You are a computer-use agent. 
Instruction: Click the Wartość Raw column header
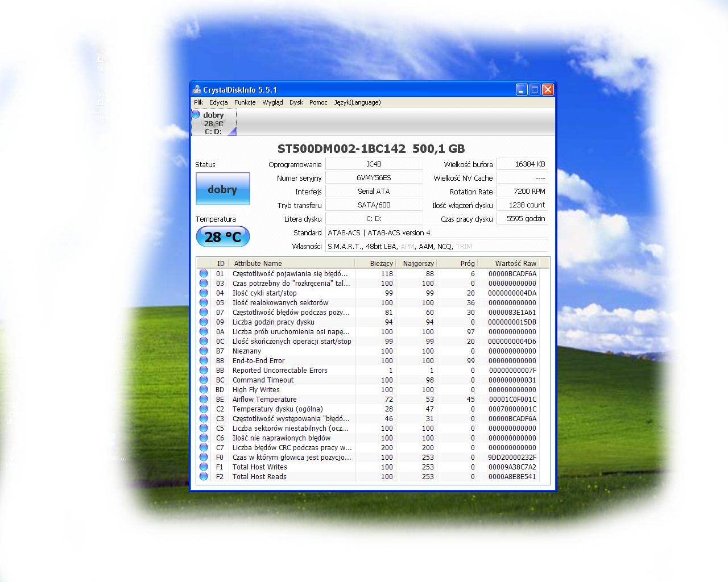tap(509, 263)
